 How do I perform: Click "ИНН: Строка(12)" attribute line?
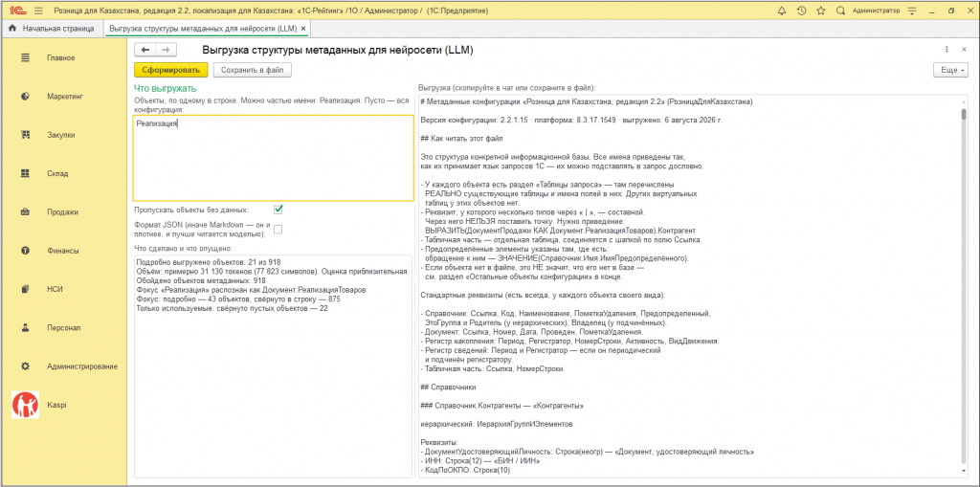[480, 460]
